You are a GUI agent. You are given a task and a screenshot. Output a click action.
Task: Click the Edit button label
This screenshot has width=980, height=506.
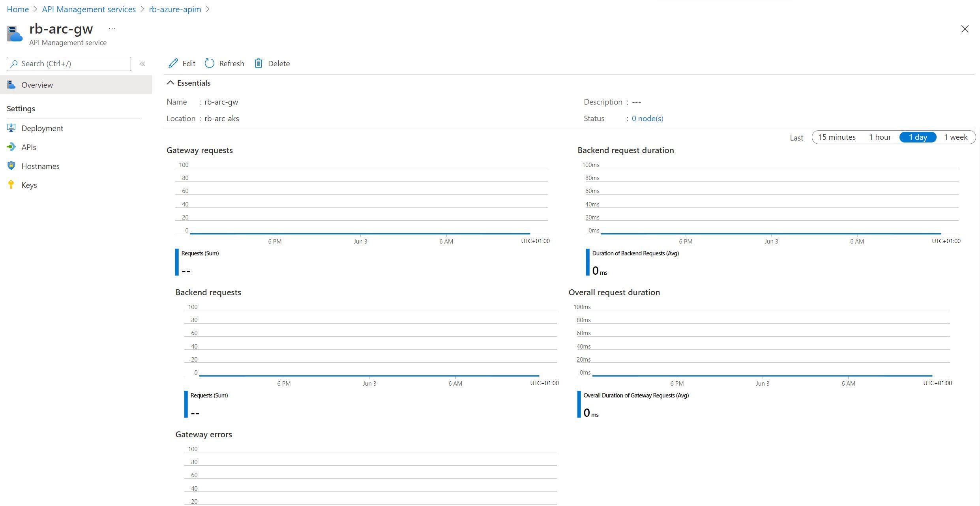coord(189,64)
